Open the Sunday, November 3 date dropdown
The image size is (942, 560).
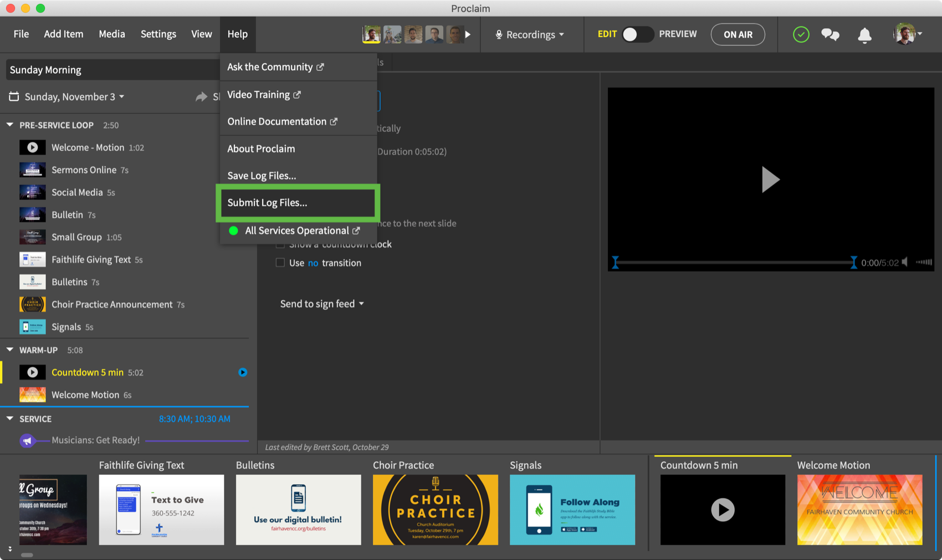74,97
